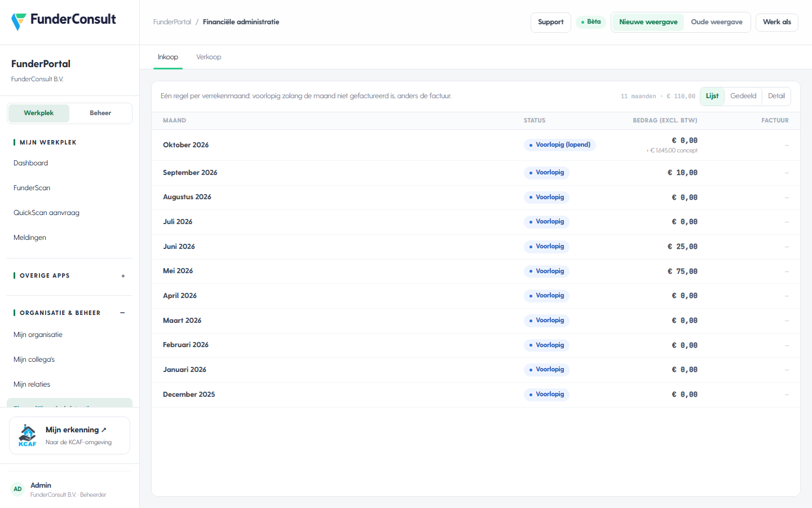The width and height of the screenshot is (812, 508).
Task: Open Mijn erkenning external link
Action: (76, 430)
